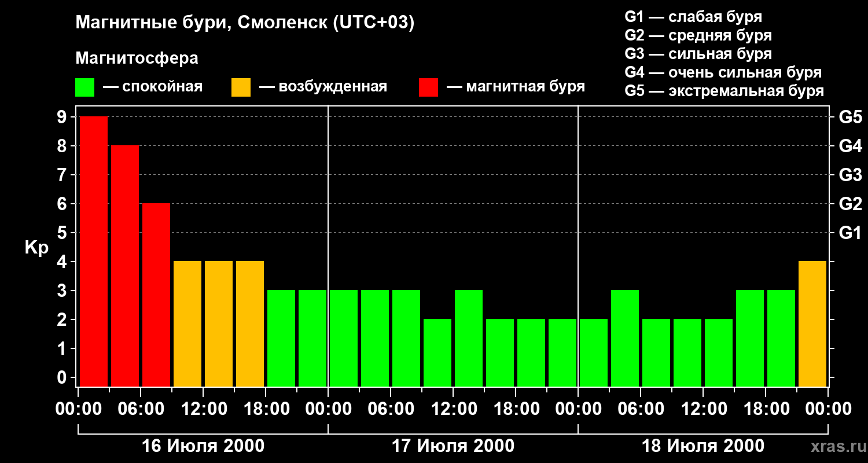Click the '7' tick on the Kp axis

pos(62,175)
